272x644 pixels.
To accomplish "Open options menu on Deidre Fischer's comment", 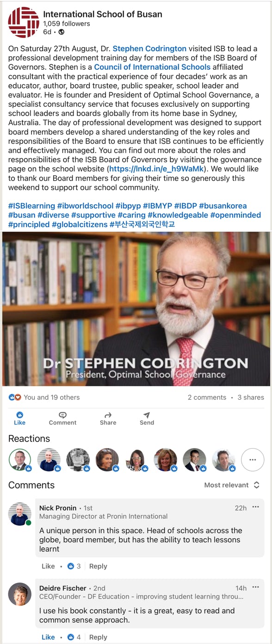I will [256, 588].
